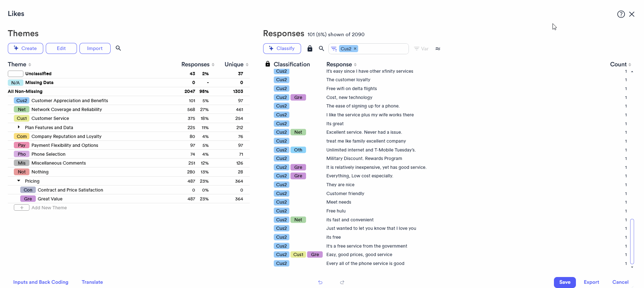Viewport: 644px width, 288px height.
Task: Open the Themes search icon
Action: [118, 48]
